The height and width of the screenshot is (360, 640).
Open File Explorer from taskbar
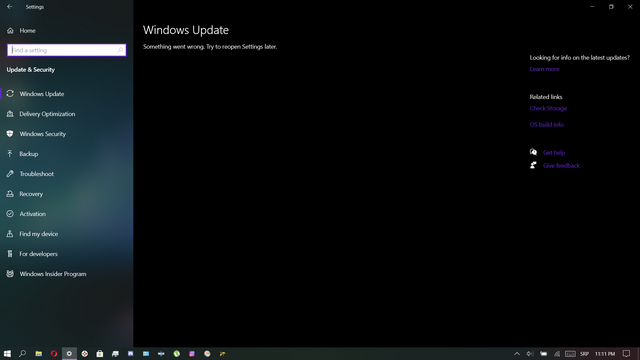click(x=38, y=353)
